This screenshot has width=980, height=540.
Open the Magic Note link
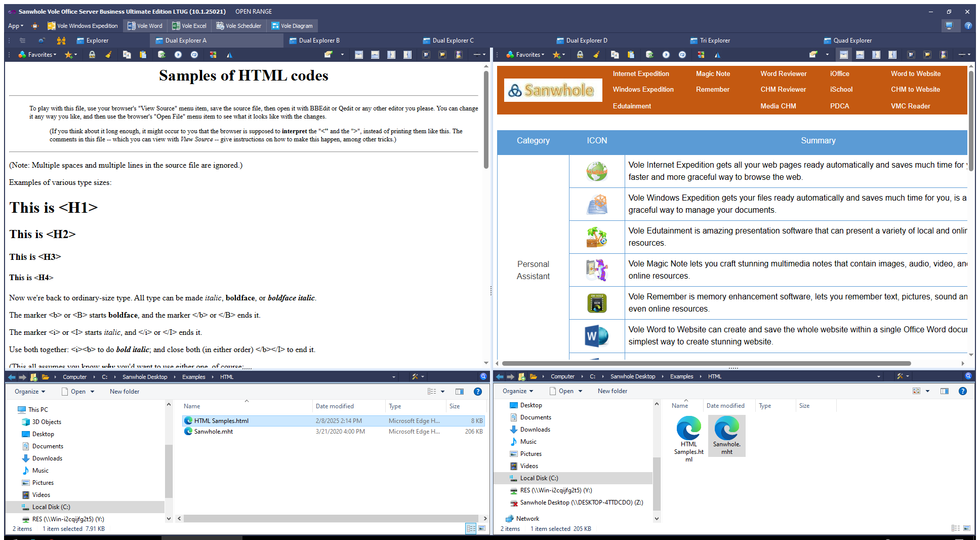pyautogui.click(x=713, y=74)
